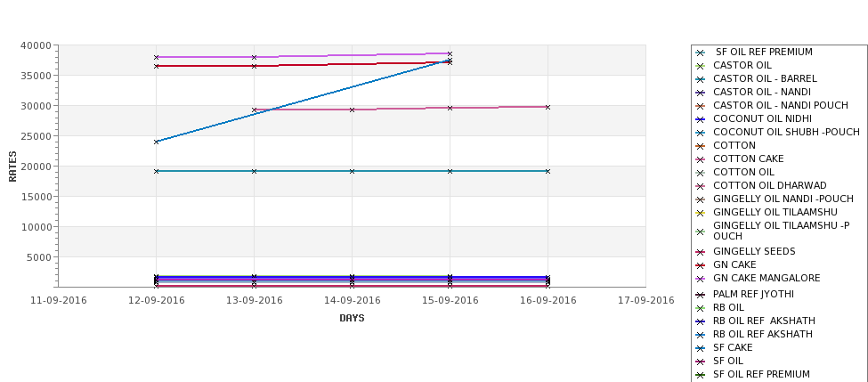Click the GINGELLY SEEDS legend marker icon
This screenshot has width=868, height=382.
(701, 252)
